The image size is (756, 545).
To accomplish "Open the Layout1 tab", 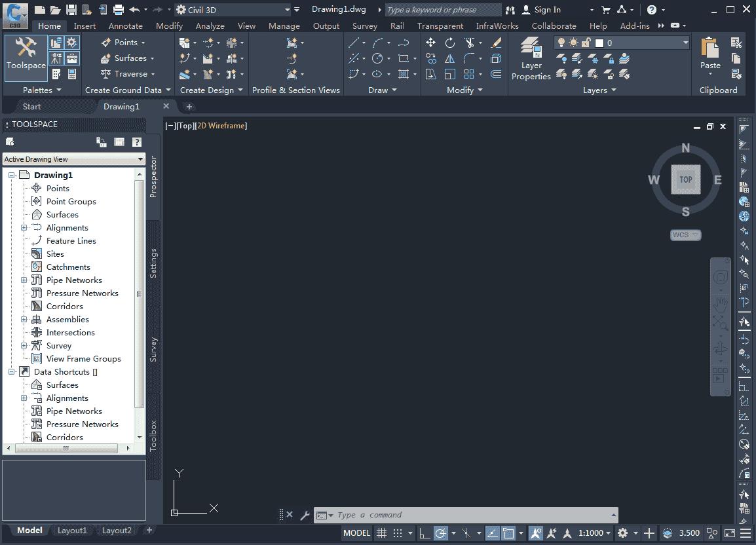I will point(72,531).
